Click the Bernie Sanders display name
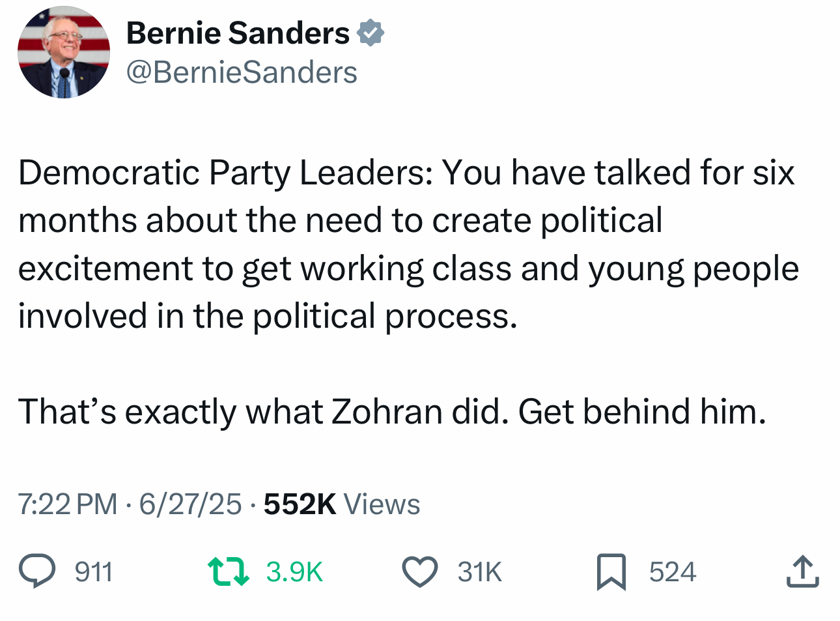 point(238,33)
